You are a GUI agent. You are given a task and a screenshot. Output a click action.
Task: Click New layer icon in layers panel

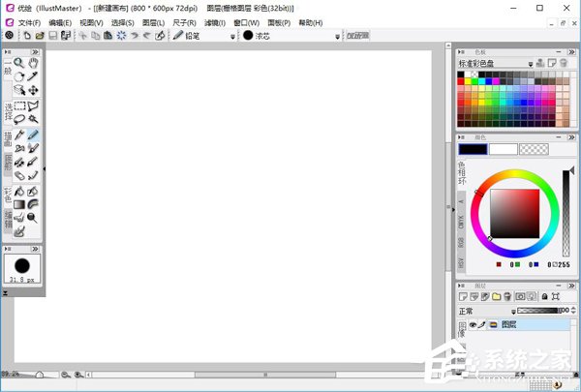[x=463, y=297]
